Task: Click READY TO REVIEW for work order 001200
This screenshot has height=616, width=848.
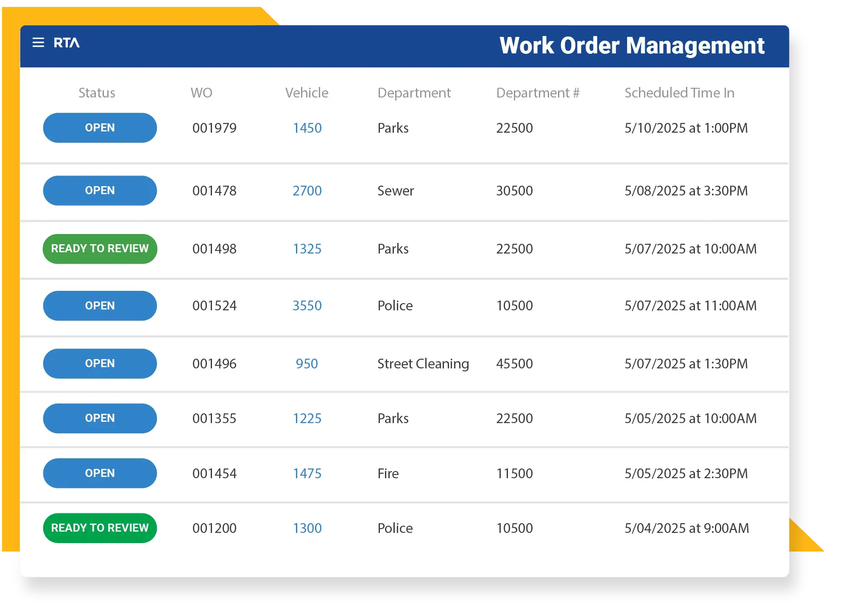Action: [100, 528]
